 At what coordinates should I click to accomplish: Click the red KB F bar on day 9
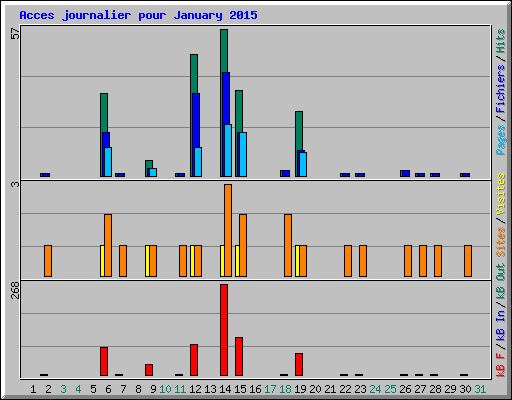pos(149,370)
